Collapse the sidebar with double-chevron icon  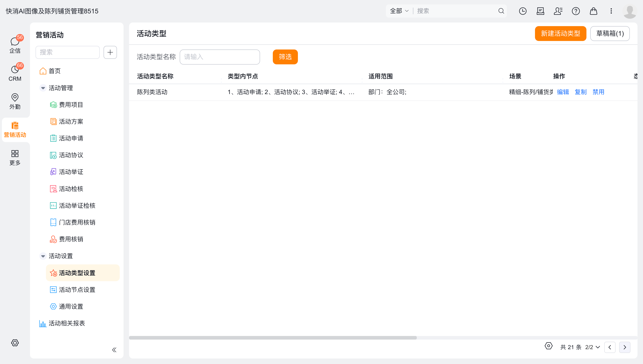[114, 350]
